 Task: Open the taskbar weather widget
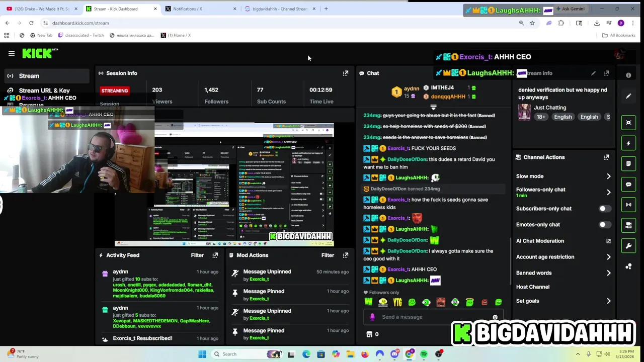[23, 354]
